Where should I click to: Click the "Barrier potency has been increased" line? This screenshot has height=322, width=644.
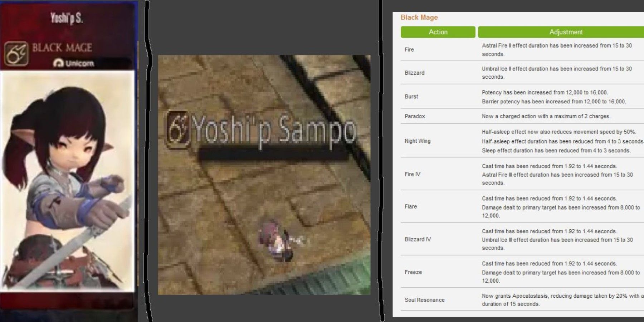(554, 102)
